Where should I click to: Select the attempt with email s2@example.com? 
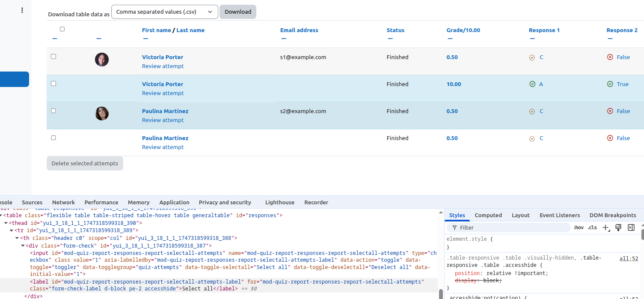(x=53, y=111)
